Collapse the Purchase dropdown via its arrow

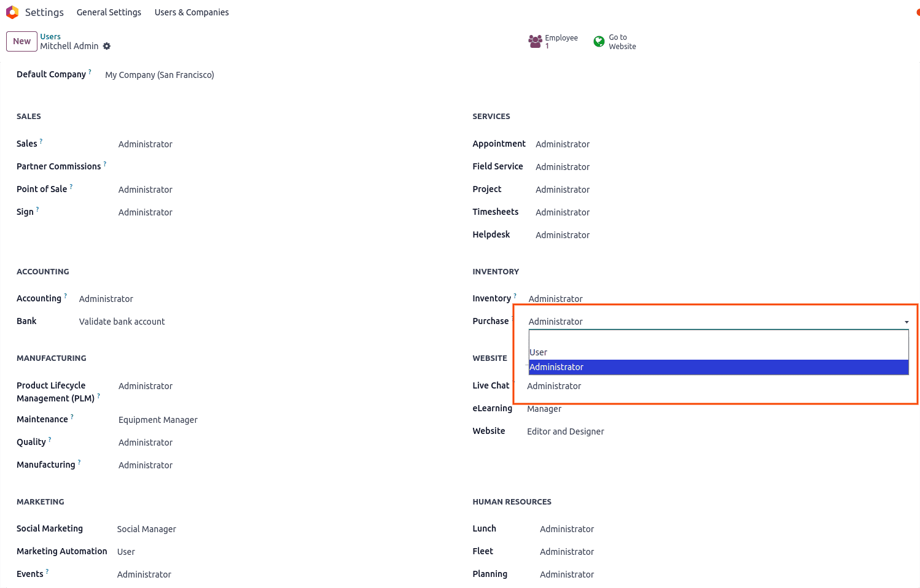pyautogui.click(x=906, y=322)
